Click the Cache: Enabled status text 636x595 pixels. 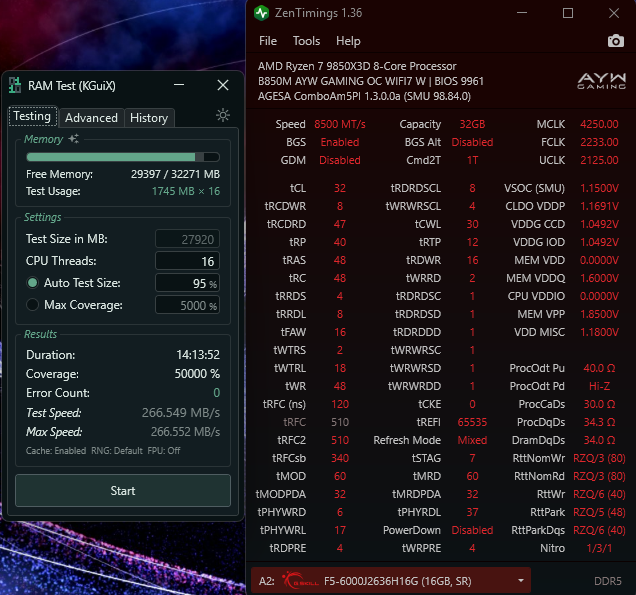pos(56,451)
